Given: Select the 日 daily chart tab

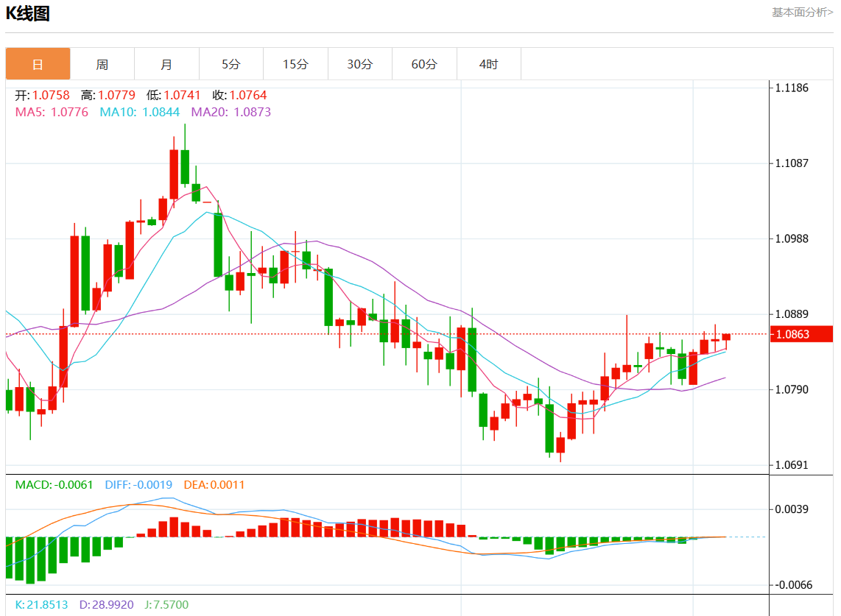Looking at the screenshot, I should pyautogui.click(x=38, y=64).
